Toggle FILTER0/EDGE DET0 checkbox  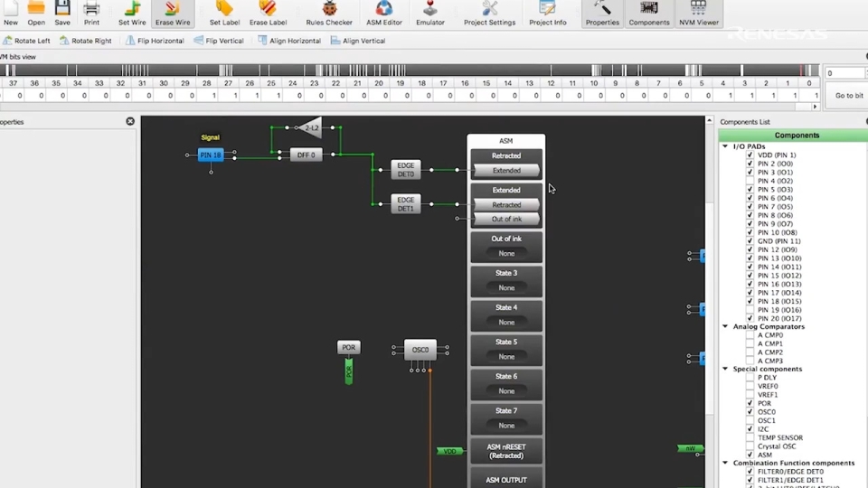coord(750,472)
